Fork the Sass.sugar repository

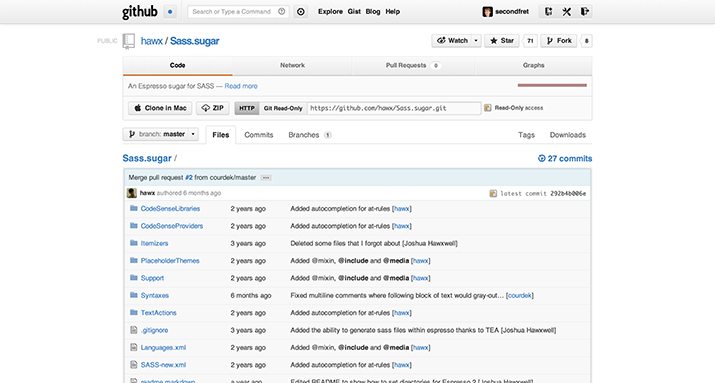559,41
